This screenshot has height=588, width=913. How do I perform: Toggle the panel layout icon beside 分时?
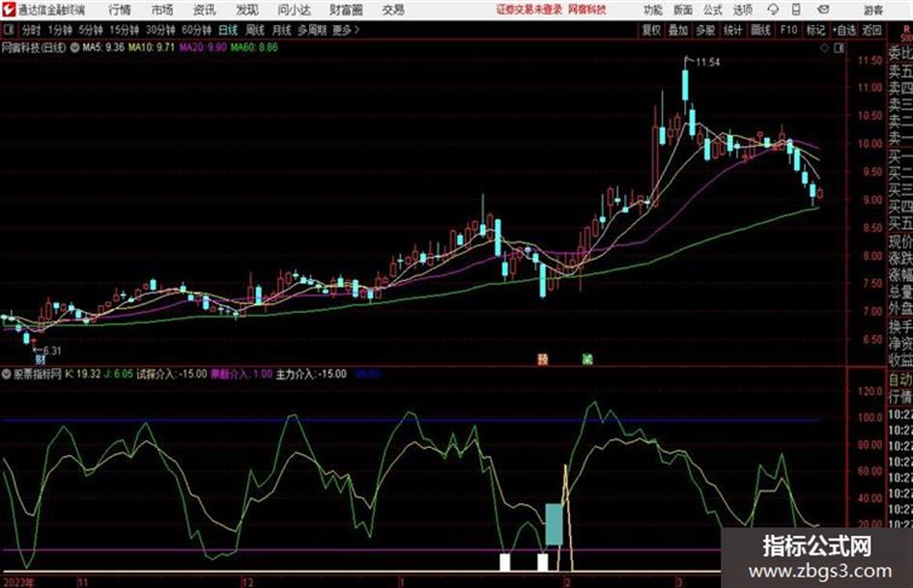[x=9, y=30]
